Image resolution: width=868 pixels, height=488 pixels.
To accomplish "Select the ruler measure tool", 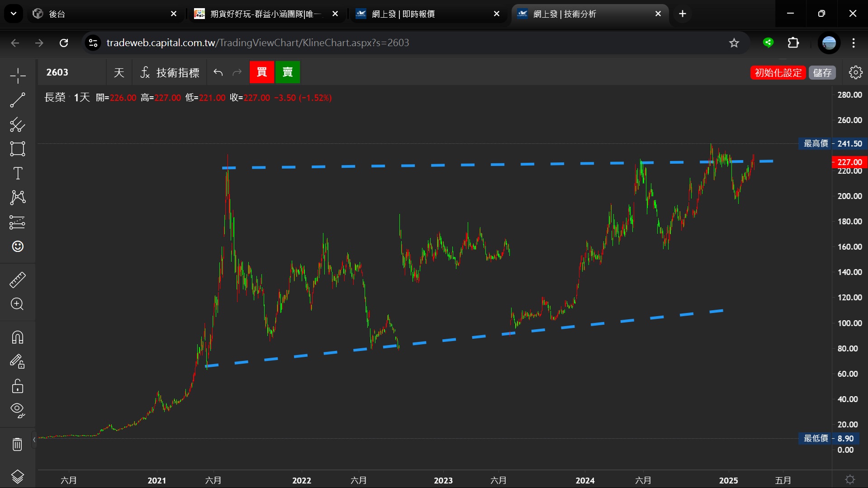I will pyautogui.click(x=18, y=280).
